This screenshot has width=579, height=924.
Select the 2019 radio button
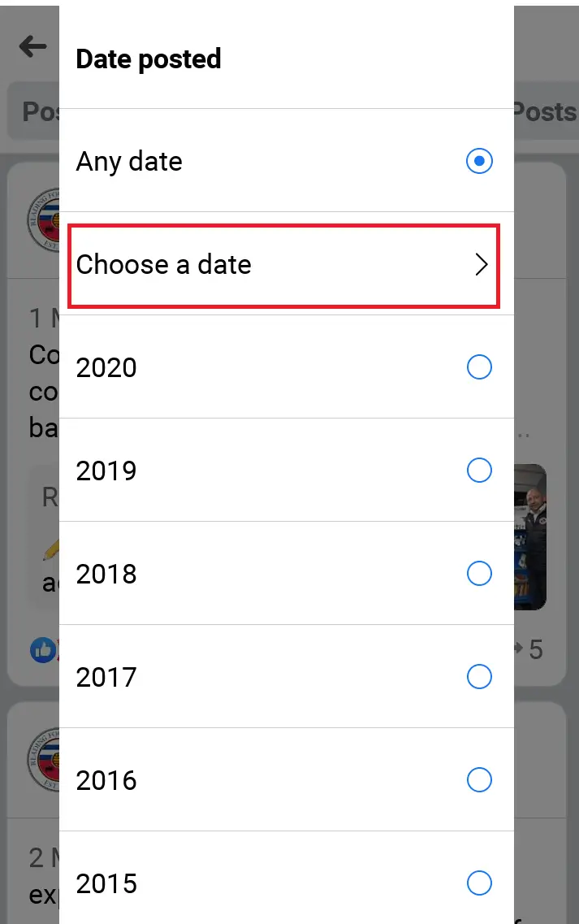(480, 471)
